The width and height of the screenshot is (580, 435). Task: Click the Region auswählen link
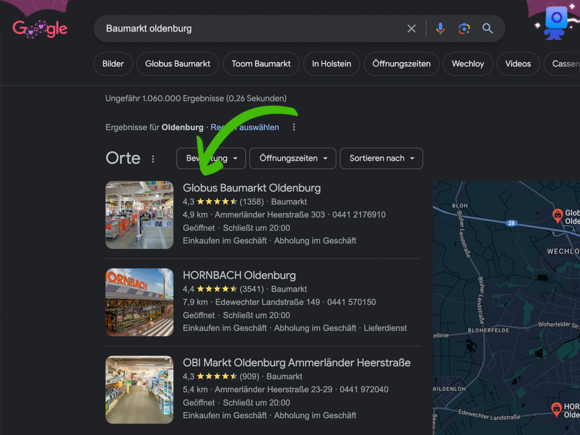click(x=245, y=127)
